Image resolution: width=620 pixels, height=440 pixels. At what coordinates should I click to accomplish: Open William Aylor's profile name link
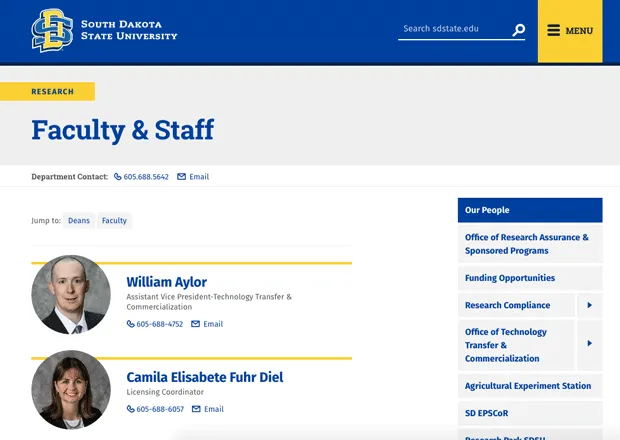(166, 282)
